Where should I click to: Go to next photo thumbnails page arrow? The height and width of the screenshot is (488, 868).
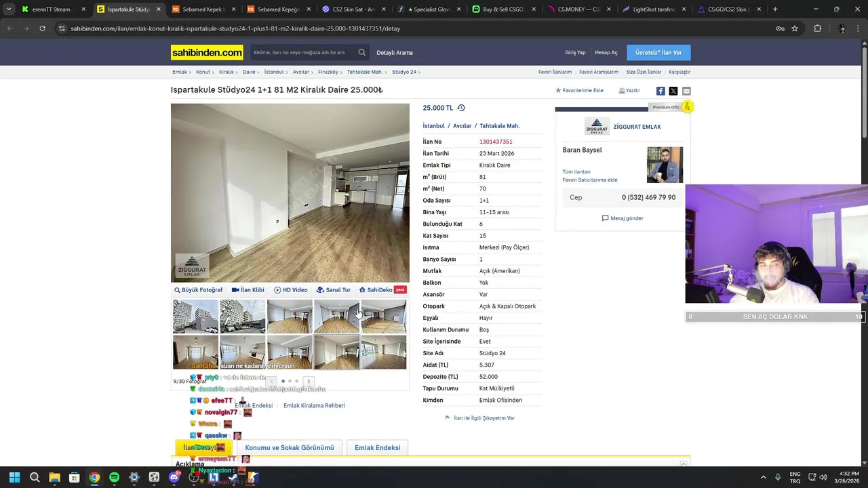(x=308, y=382)
